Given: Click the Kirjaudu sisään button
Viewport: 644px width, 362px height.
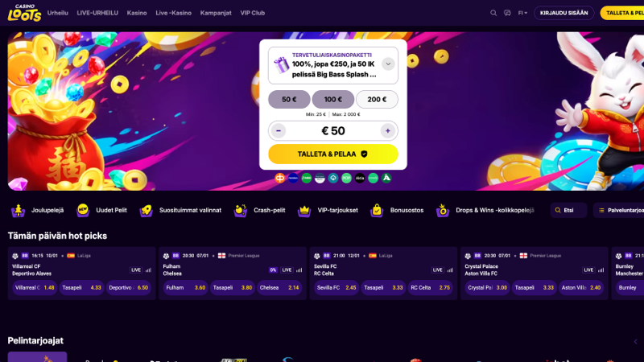Looking at the screenshot, I should pyautogui.click(x=564, y=13).
